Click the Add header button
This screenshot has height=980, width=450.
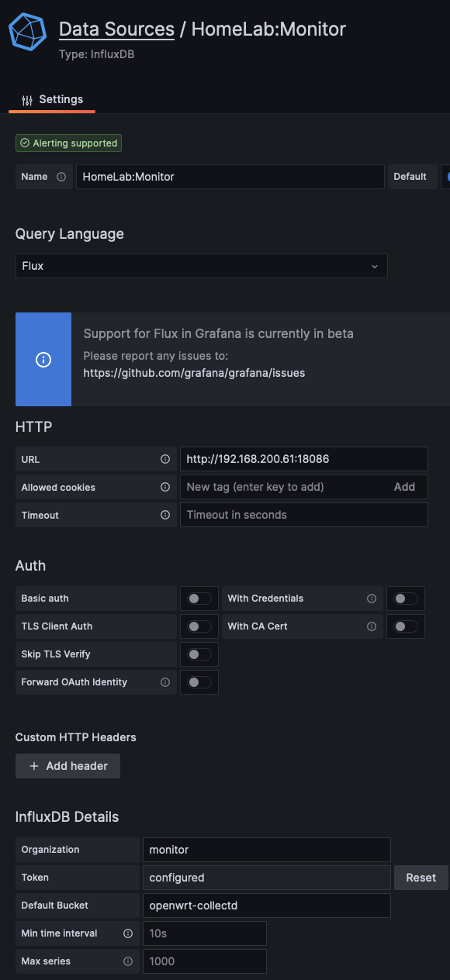(x=67, y=766)
